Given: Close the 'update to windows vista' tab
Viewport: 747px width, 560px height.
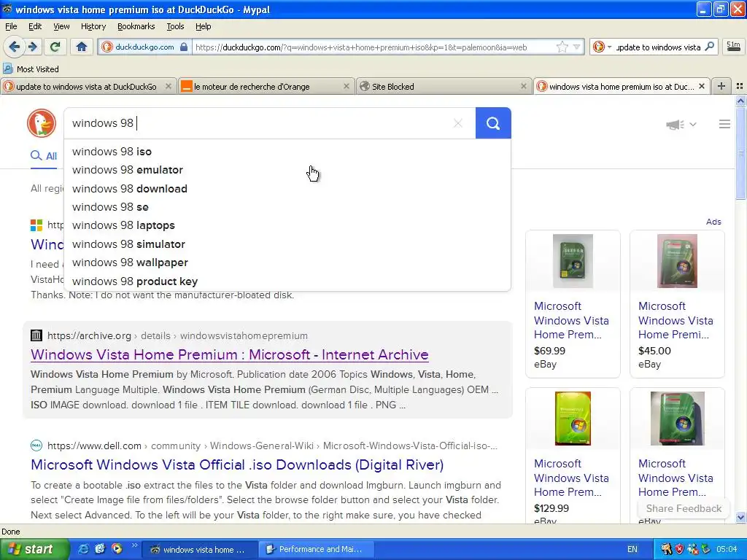Looking at the screenshot, I should (169, 86).
